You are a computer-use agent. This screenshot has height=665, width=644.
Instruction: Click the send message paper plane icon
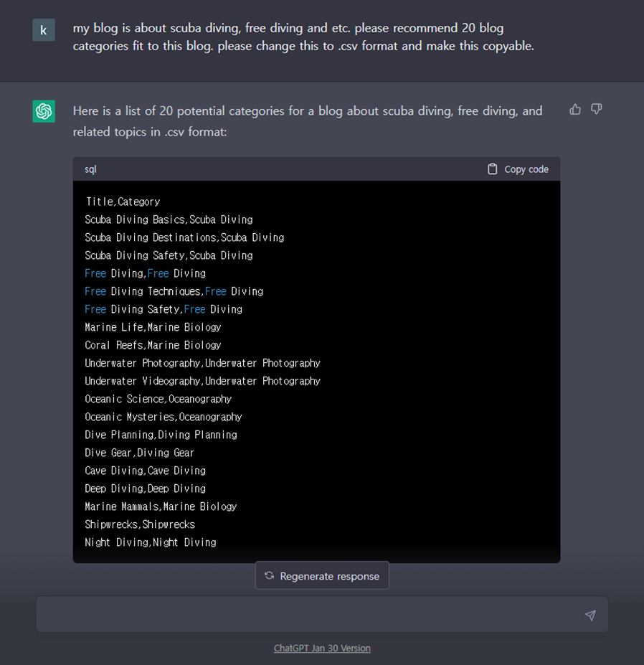pyautogui.click(x=590, y=615)
